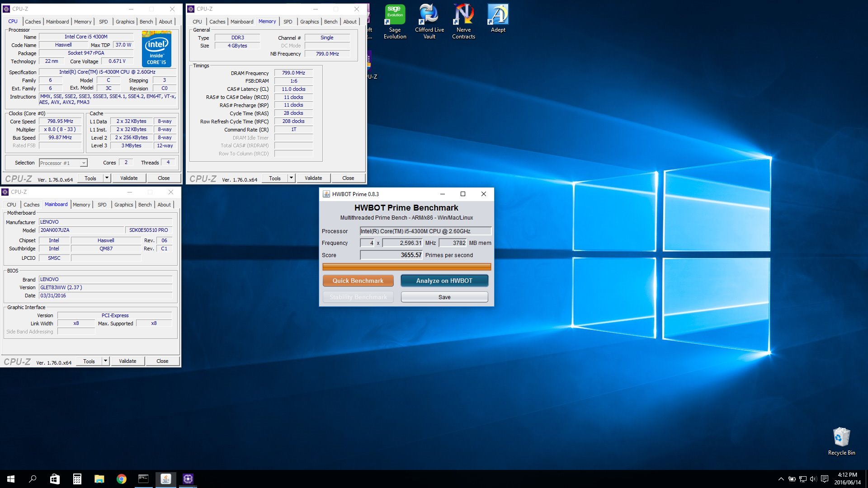The height and width of the screenshot is (488, 868).
Task: Click Validate in the Mainboard window
Action: tap(127, 361)
